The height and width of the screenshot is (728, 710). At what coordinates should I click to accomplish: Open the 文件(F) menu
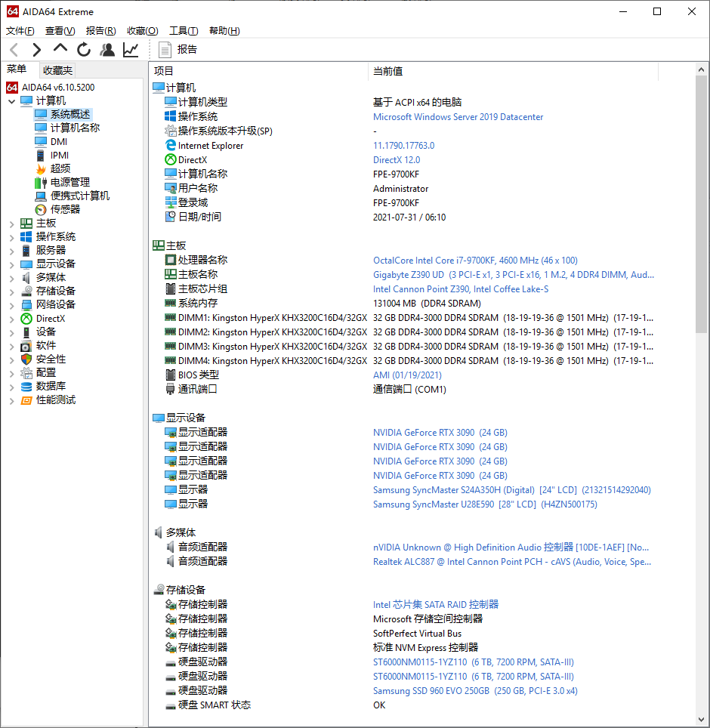(x=20, y=31)
